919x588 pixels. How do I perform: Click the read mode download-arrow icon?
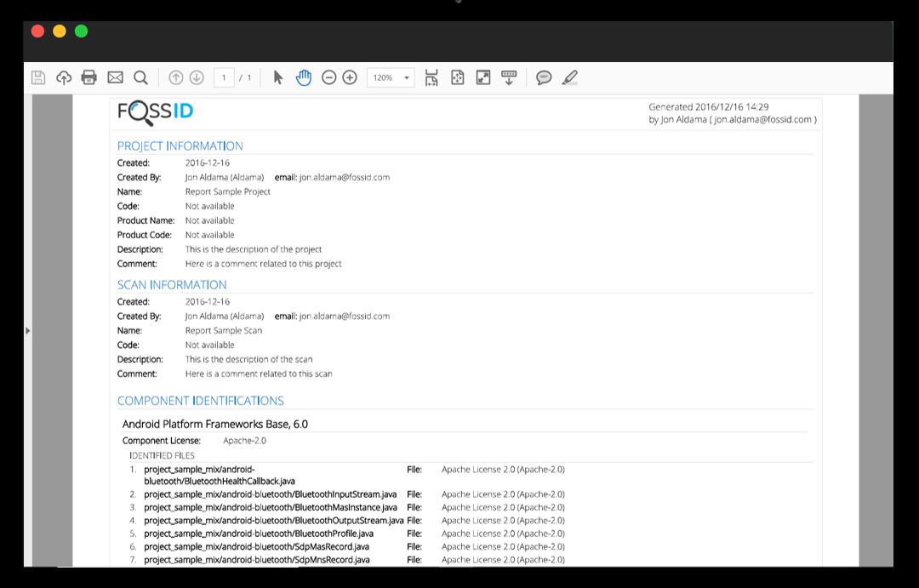[x=509, y=77]
